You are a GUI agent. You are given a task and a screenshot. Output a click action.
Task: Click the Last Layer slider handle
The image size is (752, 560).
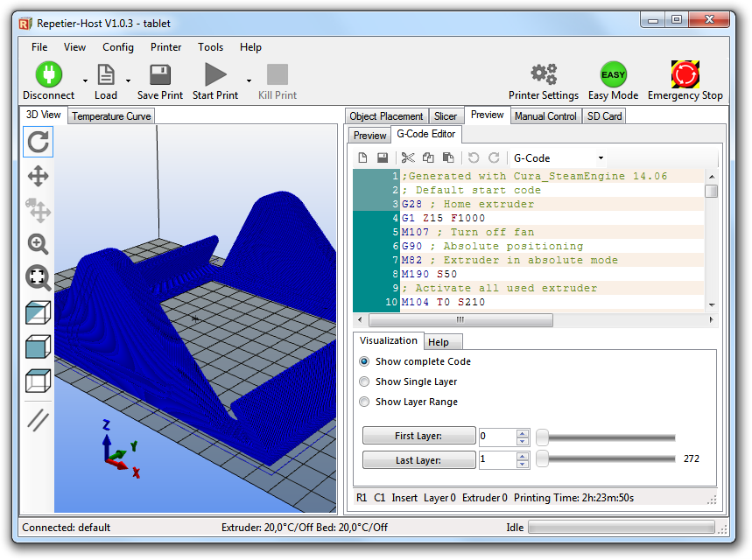543,458
